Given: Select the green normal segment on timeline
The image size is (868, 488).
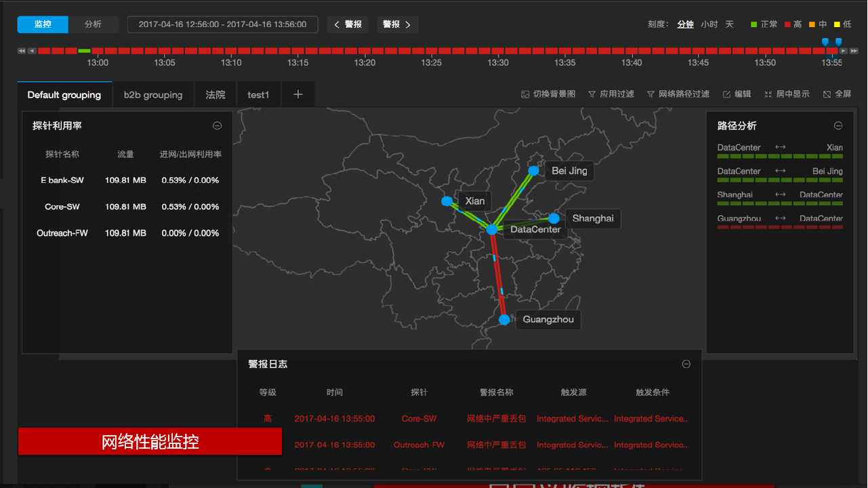Looking at the screenshot, I should (x=84, y=51).
